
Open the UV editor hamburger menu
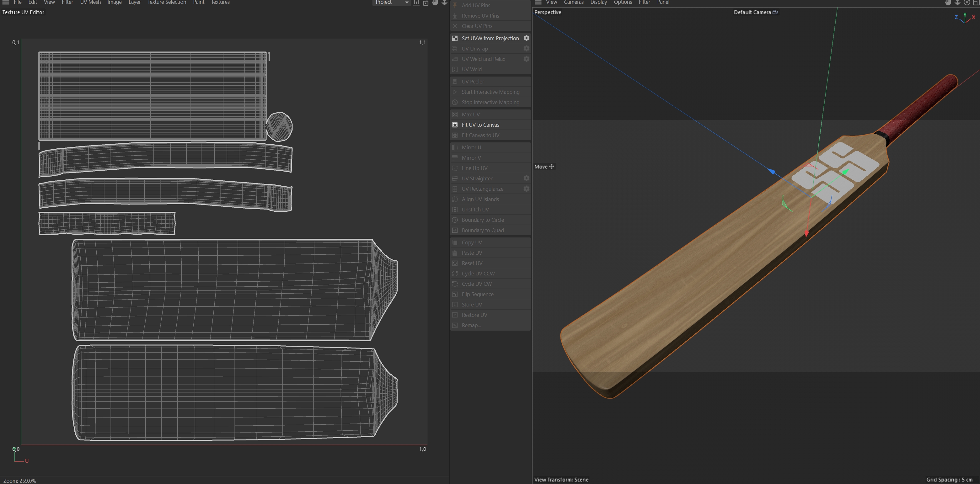(6, 2)
